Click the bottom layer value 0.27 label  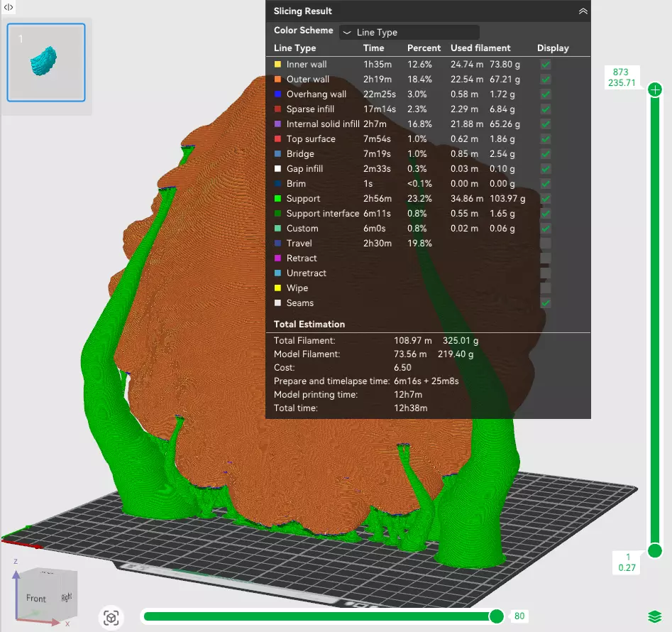[x=627, y=567]
